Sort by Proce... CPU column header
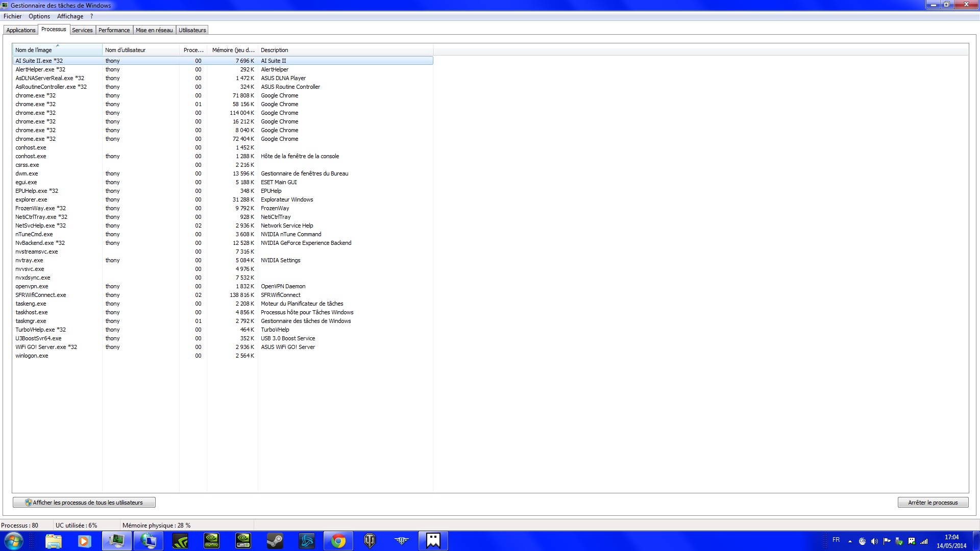 (193, 50)
